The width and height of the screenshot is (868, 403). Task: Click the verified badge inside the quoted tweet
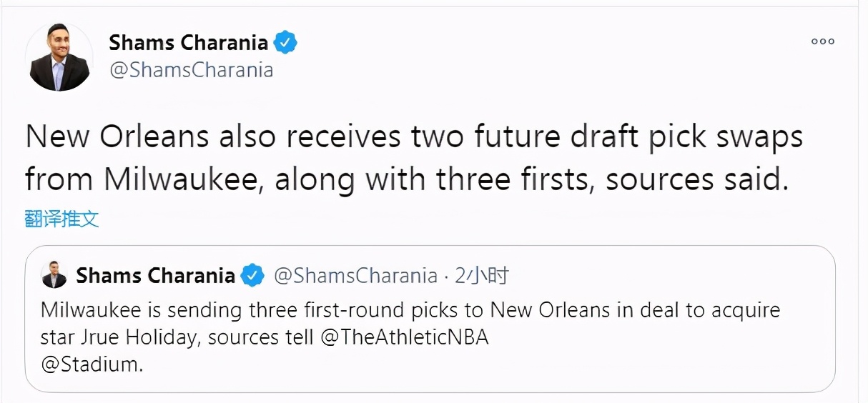click(x=252, y=275)
